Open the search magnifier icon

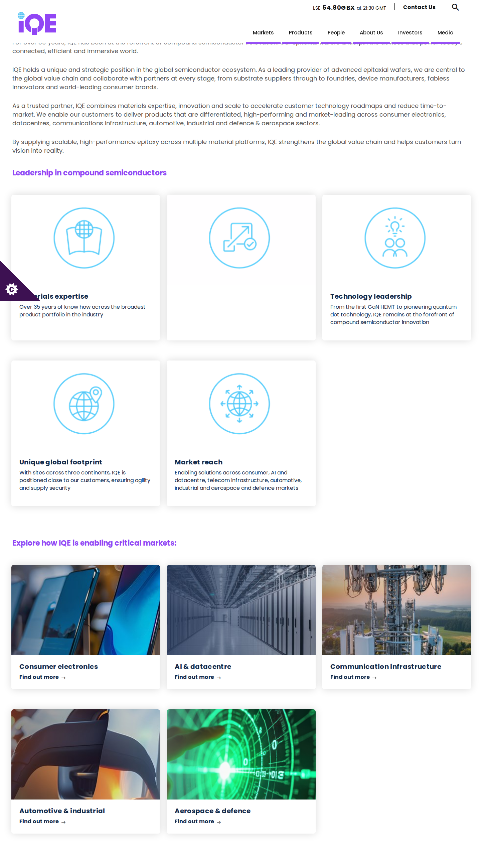[455, 7]
